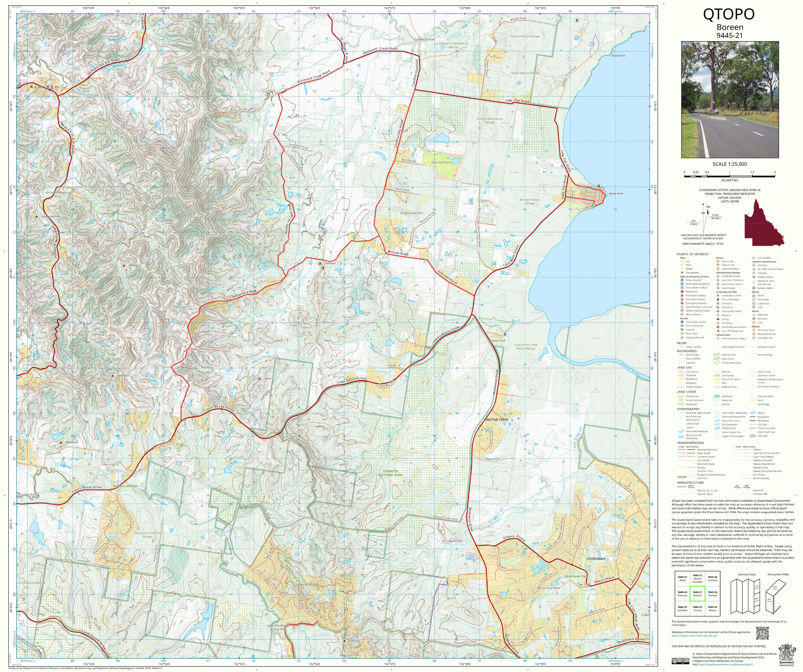Click the 'POINTS OF INTEREST' legend heading
803x672 pixels.
[x=692, y=254]
